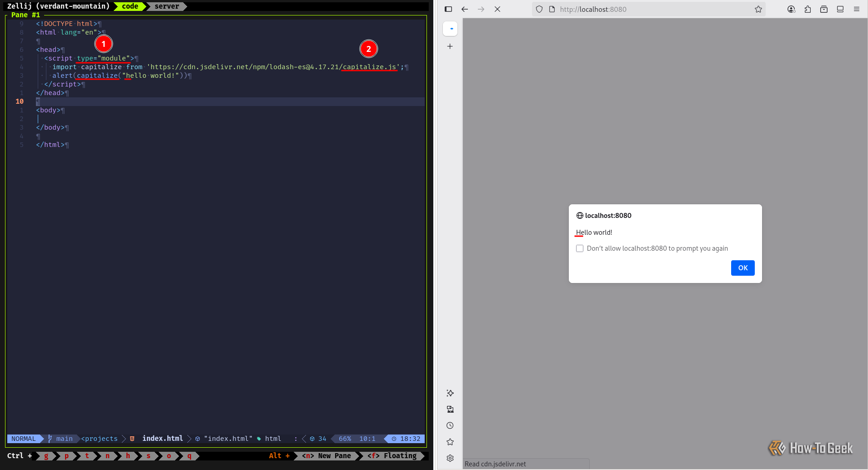This screenshot has height=470, width=868.
Task: Open synced tabs sidebar icon
Action: point(450,409)
